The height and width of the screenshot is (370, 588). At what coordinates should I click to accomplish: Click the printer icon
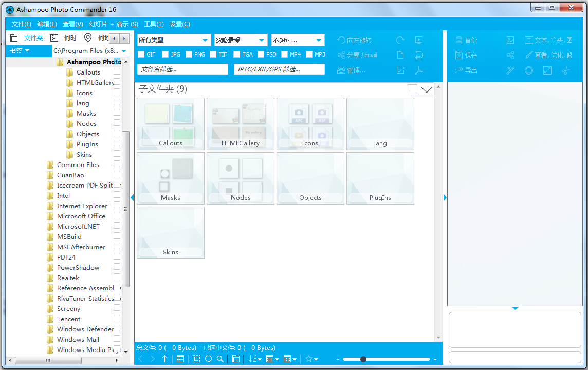pyautogui.click(x=419, y=55)
